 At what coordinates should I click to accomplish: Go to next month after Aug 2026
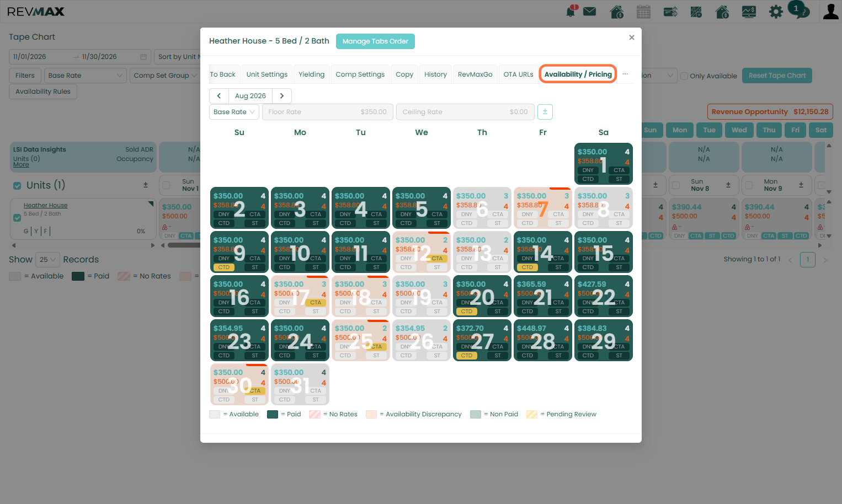coord(282,96)
